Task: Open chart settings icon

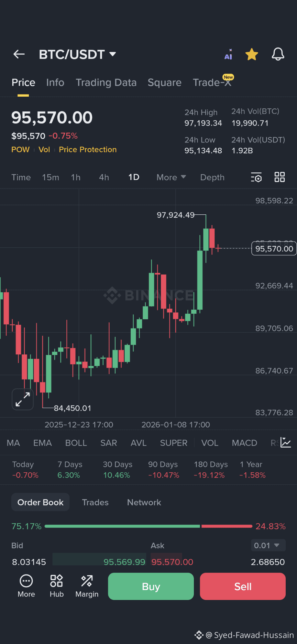Action: [x=256, y=178]
